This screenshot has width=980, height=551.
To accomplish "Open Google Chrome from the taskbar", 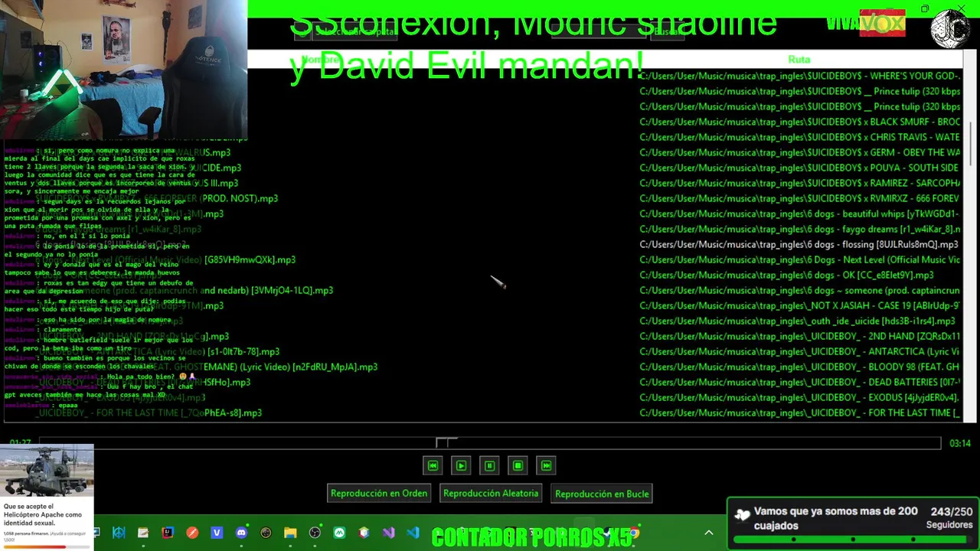I will pyautogui.click(x=633, y=533).
